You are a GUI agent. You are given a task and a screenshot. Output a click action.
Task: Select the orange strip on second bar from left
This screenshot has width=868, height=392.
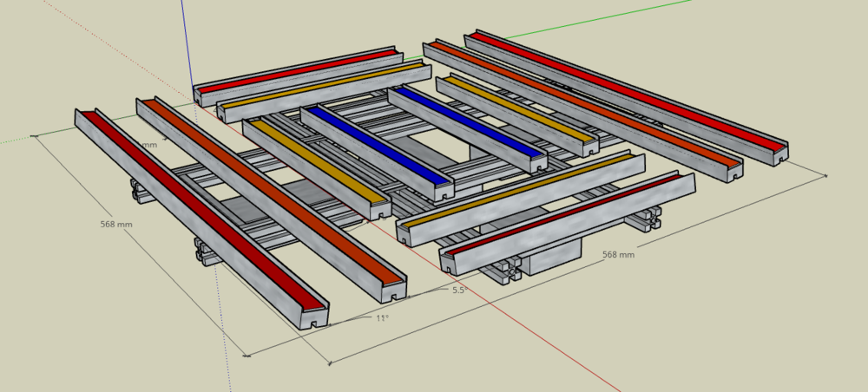click(x=274, y=192)
